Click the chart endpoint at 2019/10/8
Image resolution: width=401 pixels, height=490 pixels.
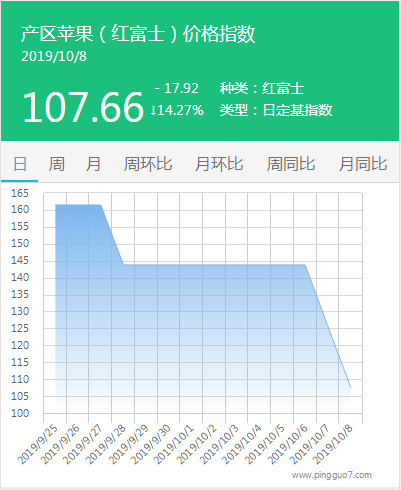[351, 387]
